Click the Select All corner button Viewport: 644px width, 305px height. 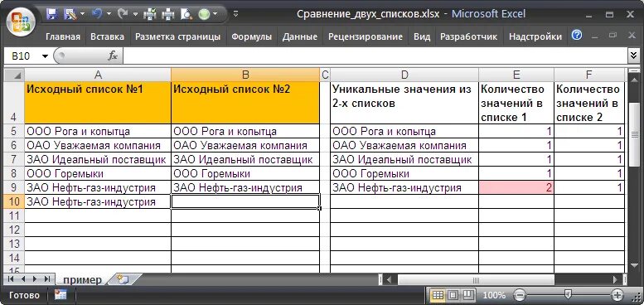click(x=14, y=75)
